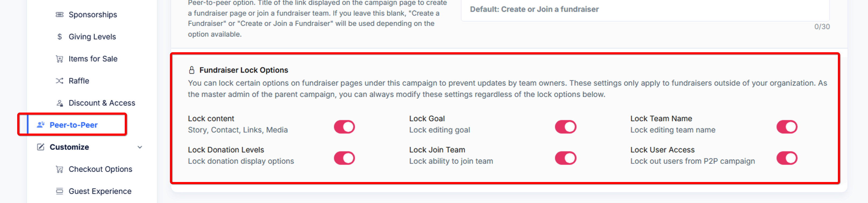The image size is (868, 203).
Task: Collapse the Customize section chevron
Action: tap(140, 147)
